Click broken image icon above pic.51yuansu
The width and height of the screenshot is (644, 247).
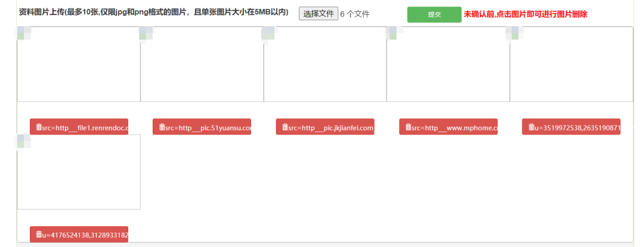[146, 33]
